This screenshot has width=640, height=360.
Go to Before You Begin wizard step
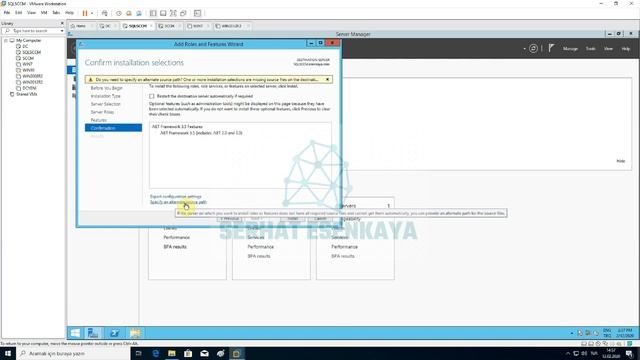click(x=106, y=88)
